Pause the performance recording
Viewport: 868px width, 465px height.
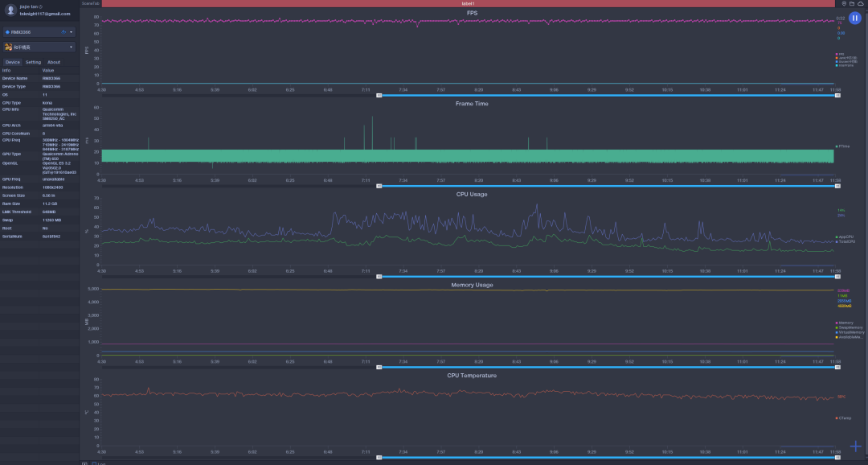click(x=854, y=19)
